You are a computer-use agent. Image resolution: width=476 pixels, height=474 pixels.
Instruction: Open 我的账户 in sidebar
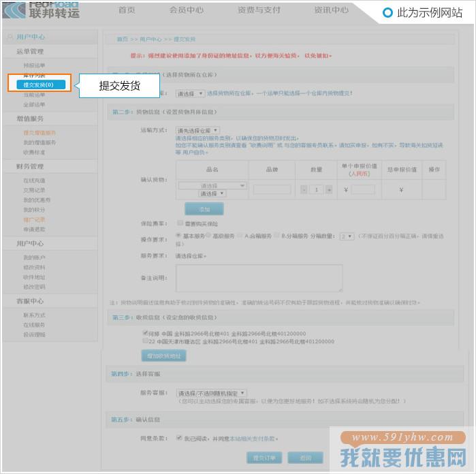click(x=34, y=257)
